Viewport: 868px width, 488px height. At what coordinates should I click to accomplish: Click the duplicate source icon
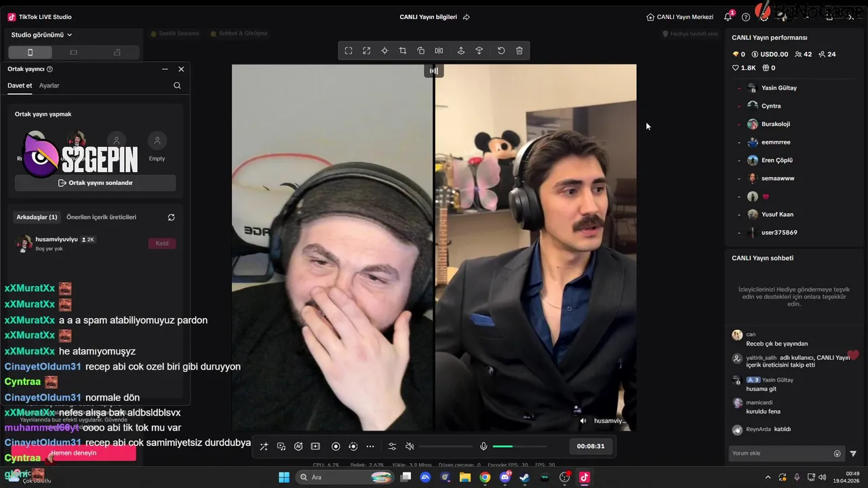tap(420, 51)
